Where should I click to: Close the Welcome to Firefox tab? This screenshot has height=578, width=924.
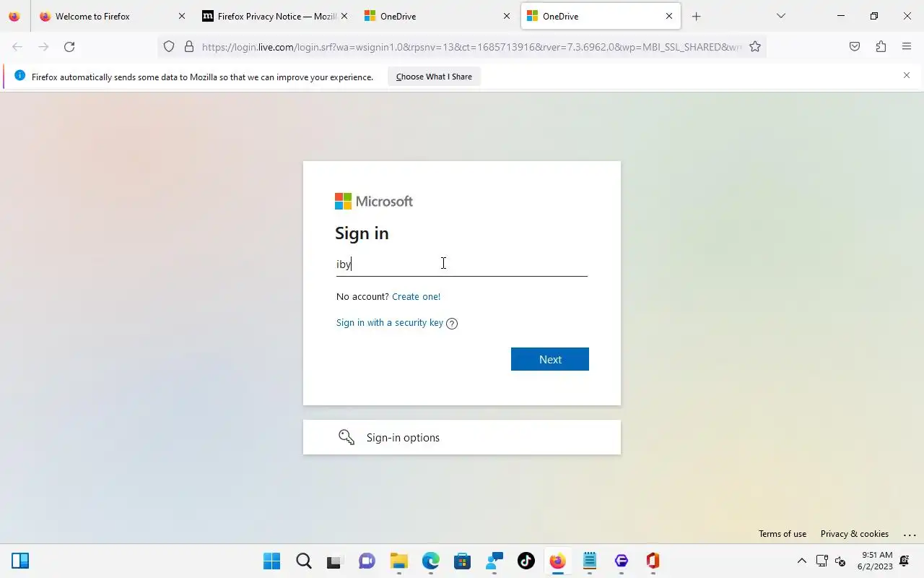coord(181,16)
